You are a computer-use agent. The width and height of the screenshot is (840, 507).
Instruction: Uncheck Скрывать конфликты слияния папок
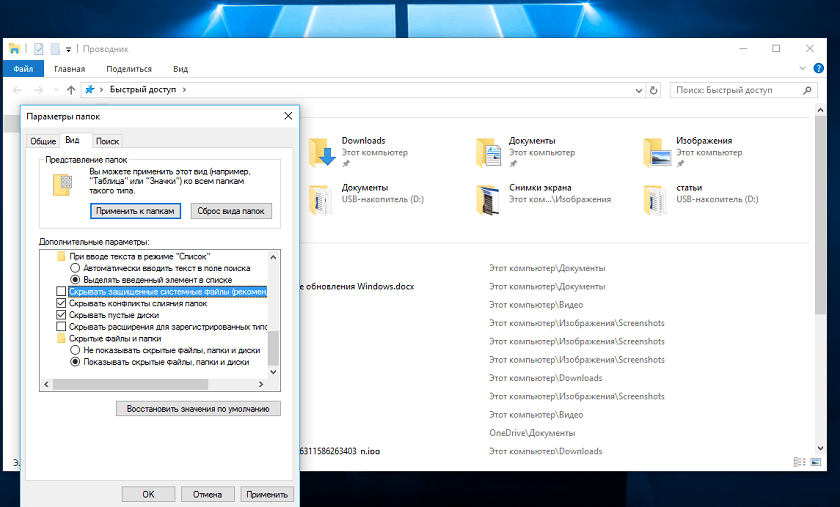point(61,303)
